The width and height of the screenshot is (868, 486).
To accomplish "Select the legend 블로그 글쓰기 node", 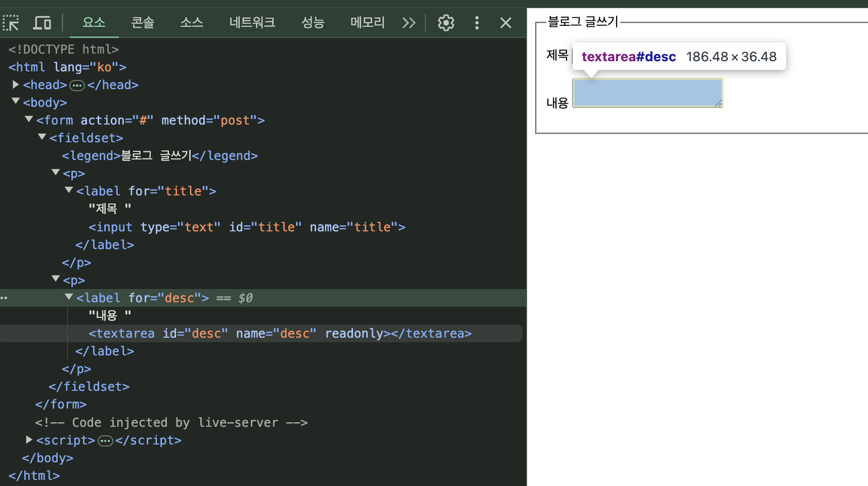I will coord(160,155).
